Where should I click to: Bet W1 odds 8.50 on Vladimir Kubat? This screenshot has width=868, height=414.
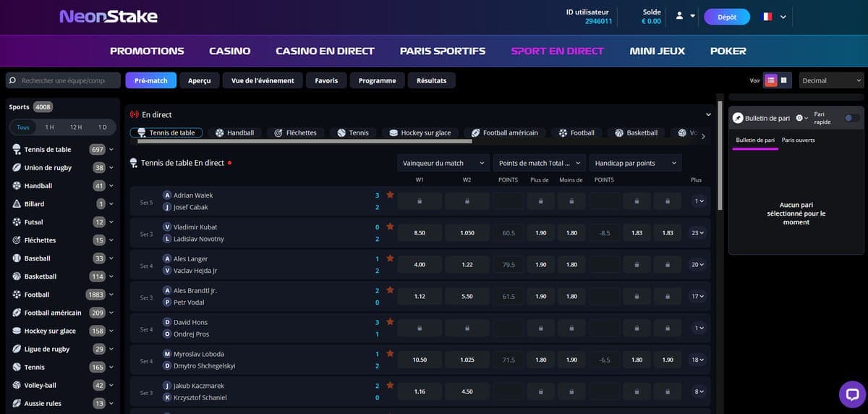point(420,233)
